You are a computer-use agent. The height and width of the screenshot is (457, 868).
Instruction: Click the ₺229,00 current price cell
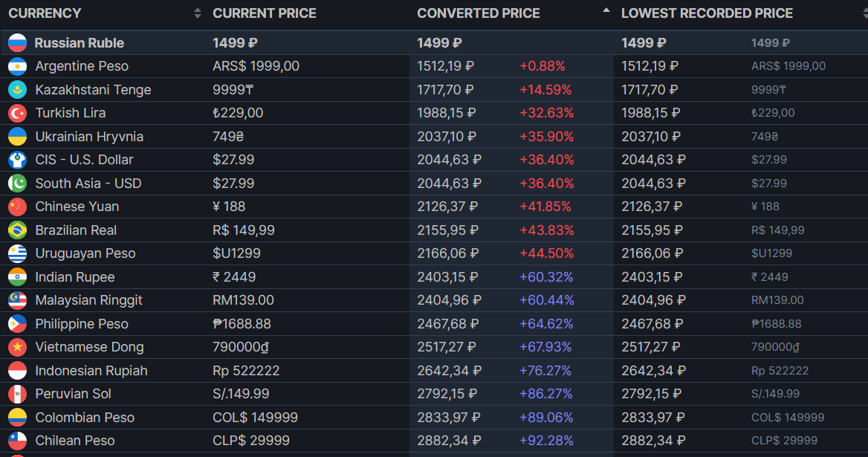pyautogui.click(x=238, y=113)
